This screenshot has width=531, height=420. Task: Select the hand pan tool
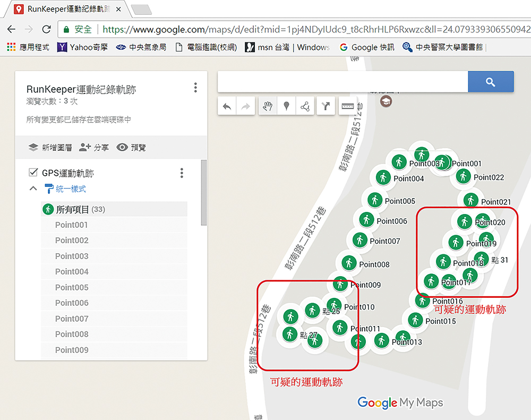[x=268, y=106]
